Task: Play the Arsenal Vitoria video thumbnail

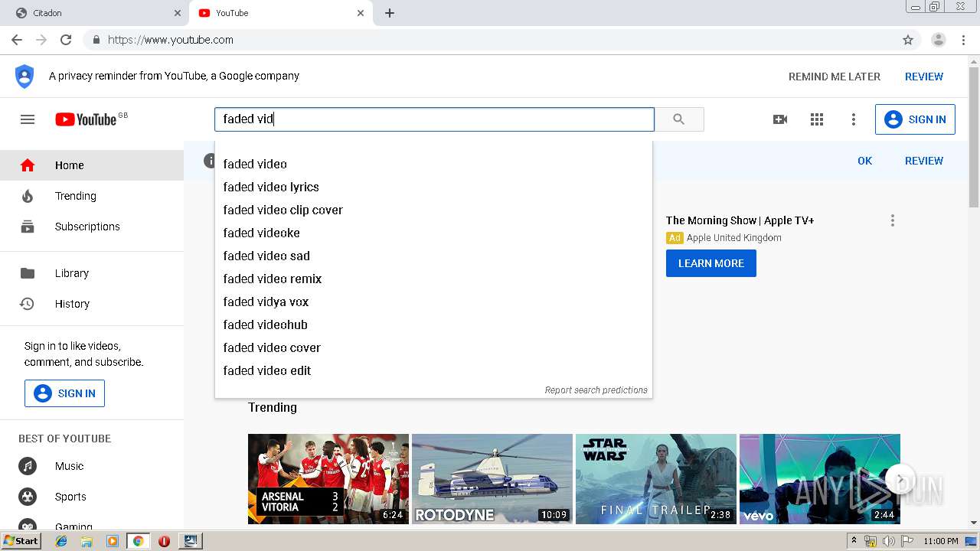Action: pos(328,479)
